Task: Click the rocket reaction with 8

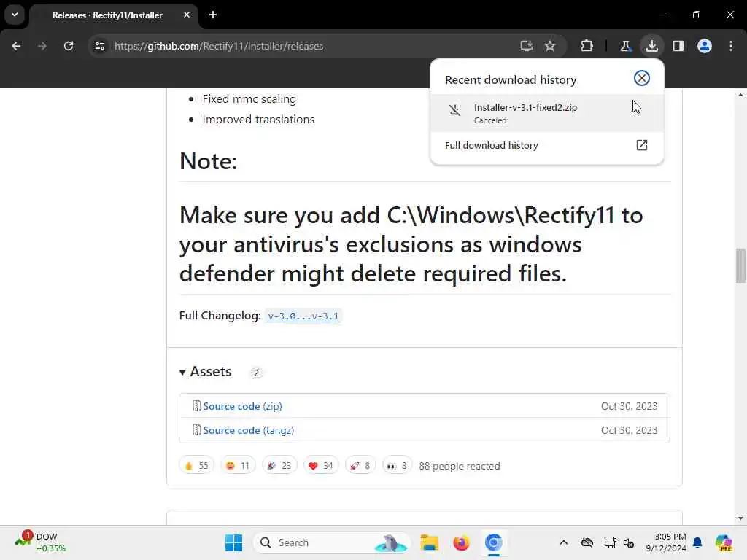Action: pos(360,465)
